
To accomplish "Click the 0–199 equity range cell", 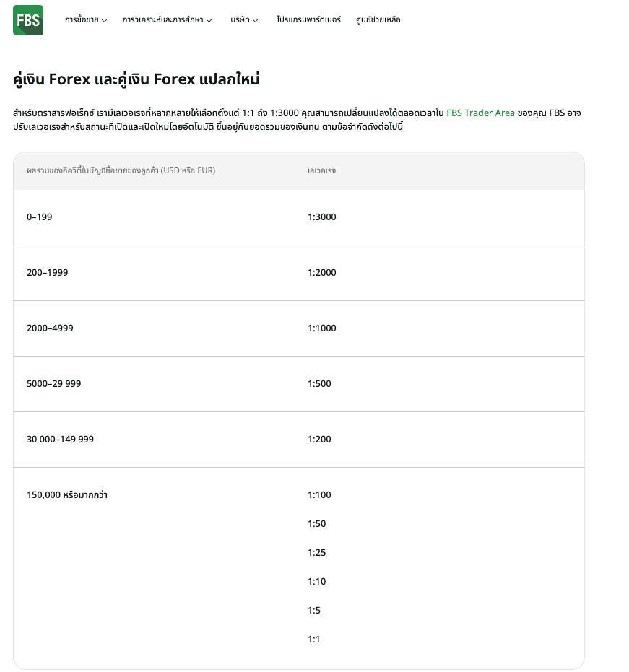I will pyautogui.click(x=40, y=217).
